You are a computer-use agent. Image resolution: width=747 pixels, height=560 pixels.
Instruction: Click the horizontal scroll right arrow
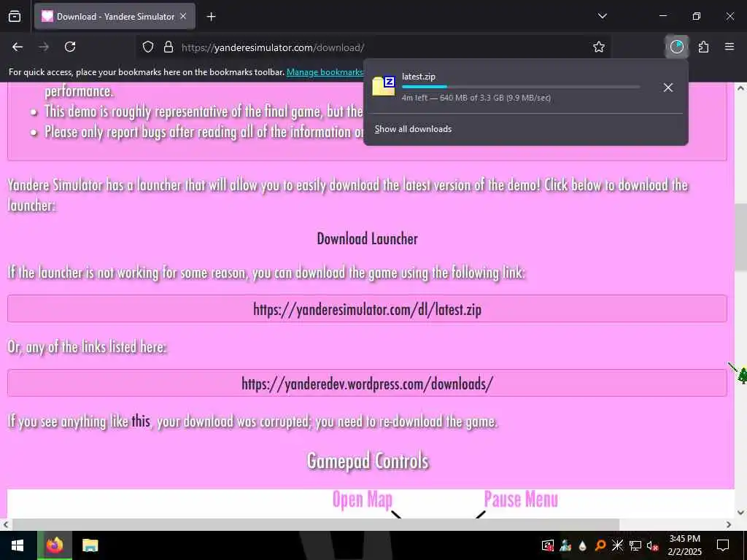[x=729, y=524]
